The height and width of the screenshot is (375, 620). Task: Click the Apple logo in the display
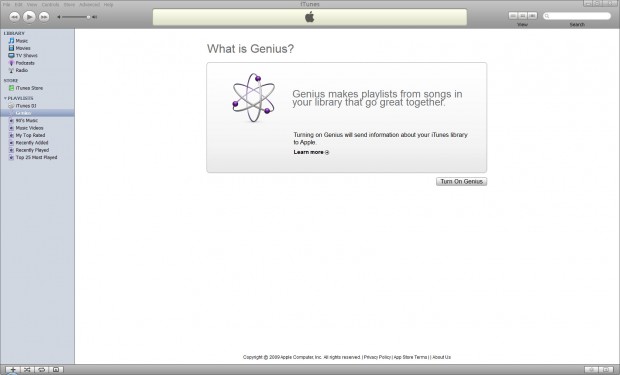click(x=310, y=17)
